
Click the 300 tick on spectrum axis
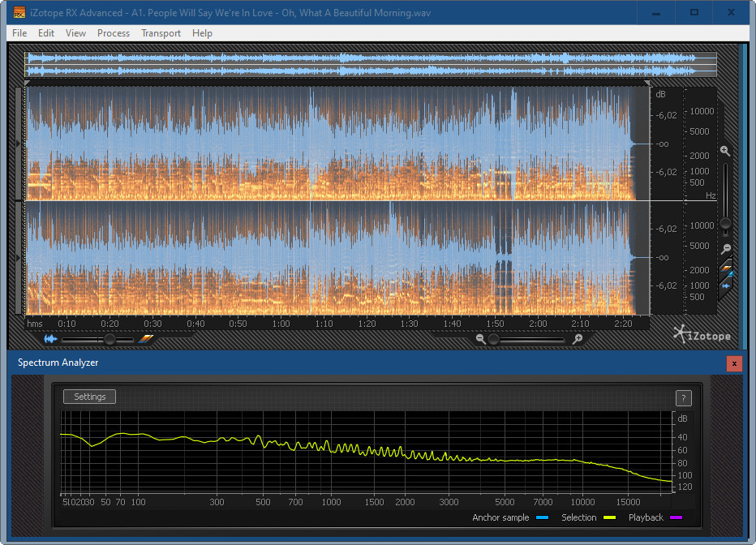pyautogui.click(x=217, y=502)
